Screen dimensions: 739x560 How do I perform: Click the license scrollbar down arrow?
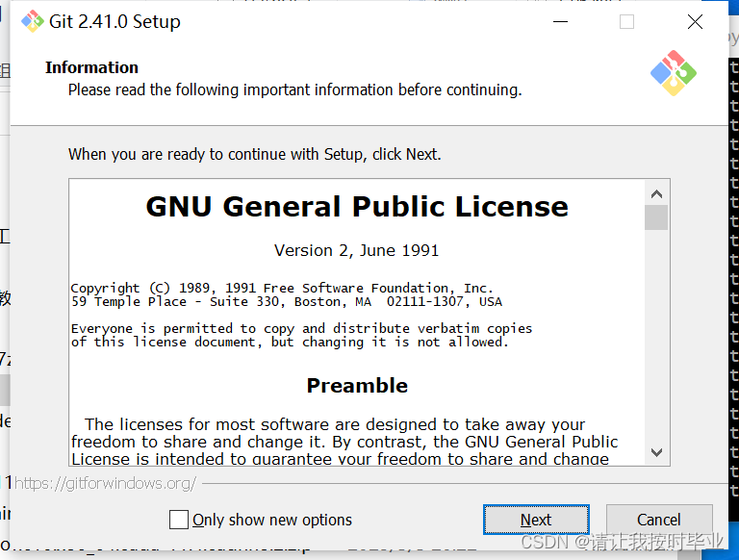click(656, 452)
